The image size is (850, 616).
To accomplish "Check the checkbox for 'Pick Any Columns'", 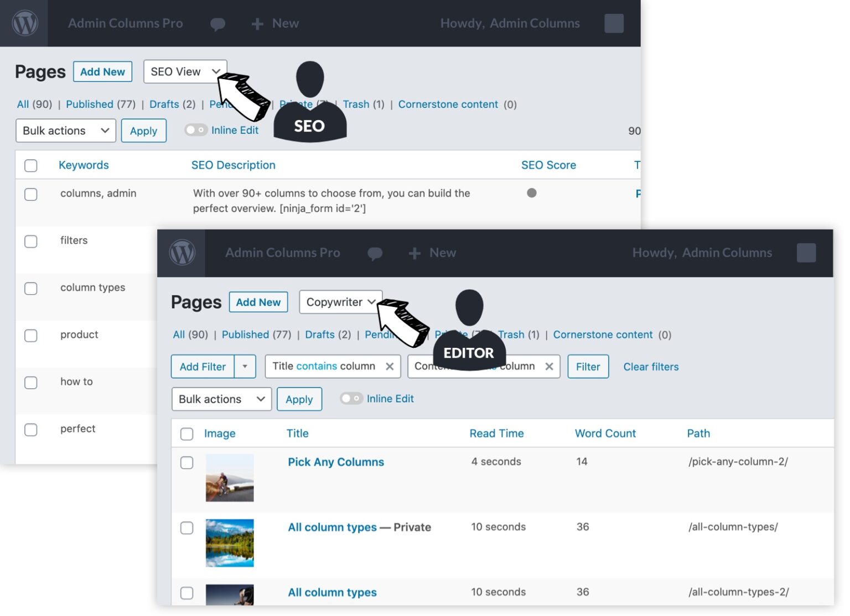I will pos(187,463).
